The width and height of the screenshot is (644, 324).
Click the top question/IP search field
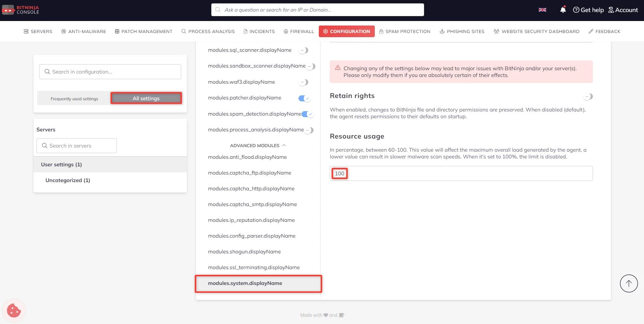(x=318, y=10)
